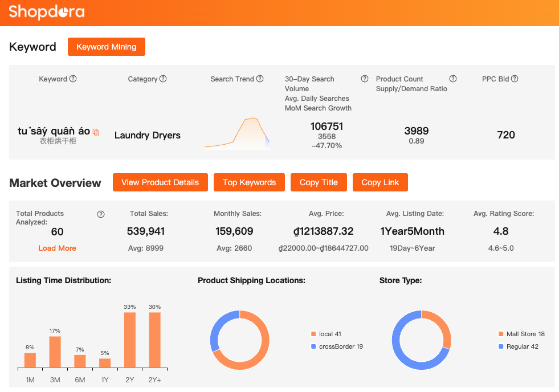Copy the keyword using the copy icon

click(x=96, y=132)
